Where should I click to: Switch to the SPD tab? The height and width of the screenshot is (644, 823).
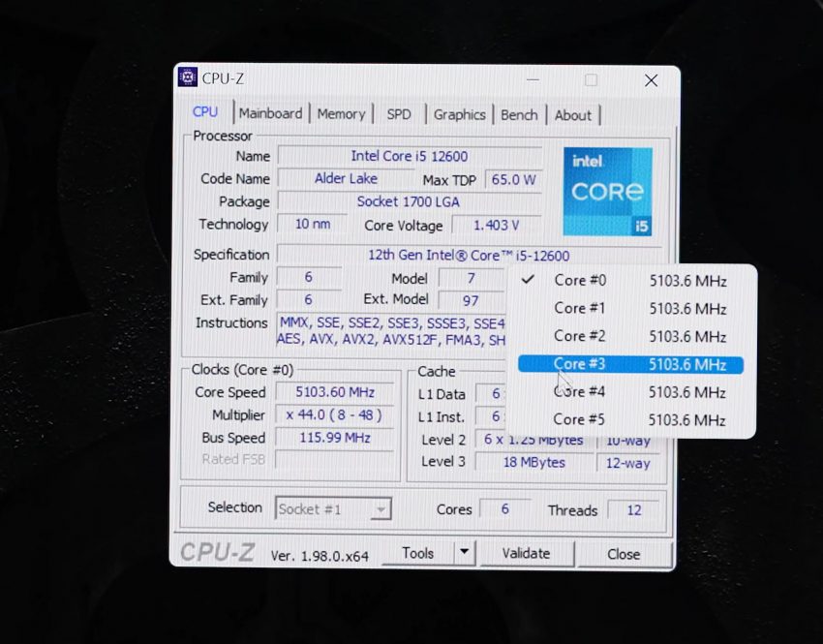(399, 114)
